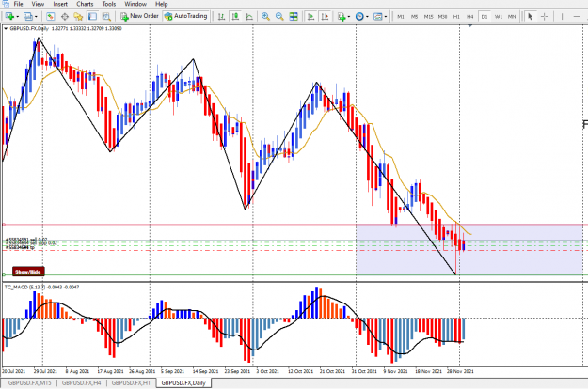Open the Profiles toolbar icon
Viewport: 588px width, 389px height.
(x=28, y=17)
